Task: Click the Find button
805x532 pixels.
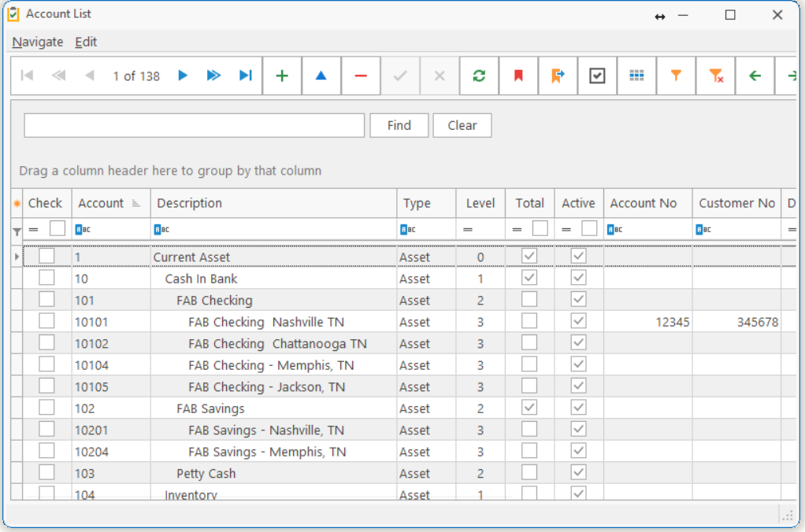Action: [x=399, y=125]
